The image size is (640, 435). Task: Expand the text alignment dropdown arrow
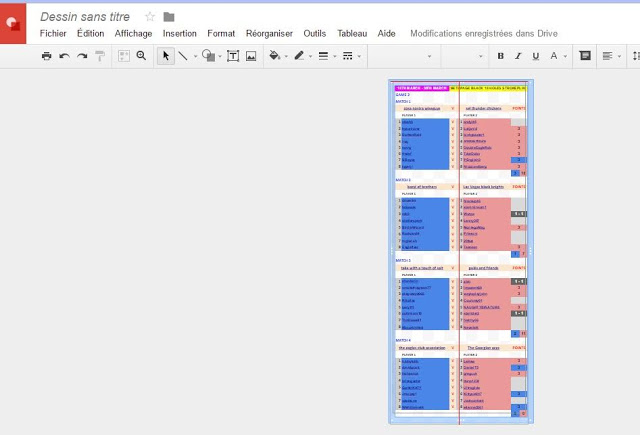pos(619,56)
